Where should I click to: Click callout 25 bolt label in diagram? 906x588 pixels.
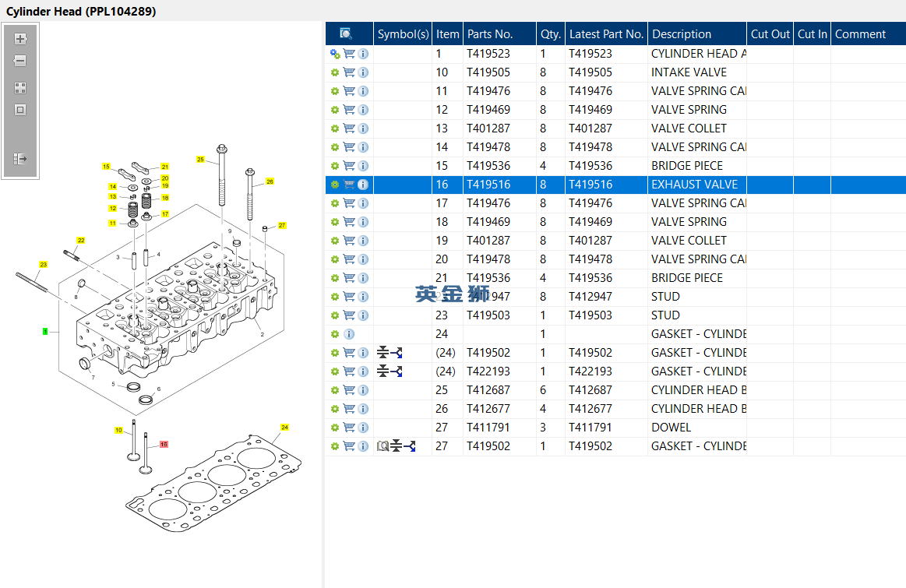tap(200, 160)
